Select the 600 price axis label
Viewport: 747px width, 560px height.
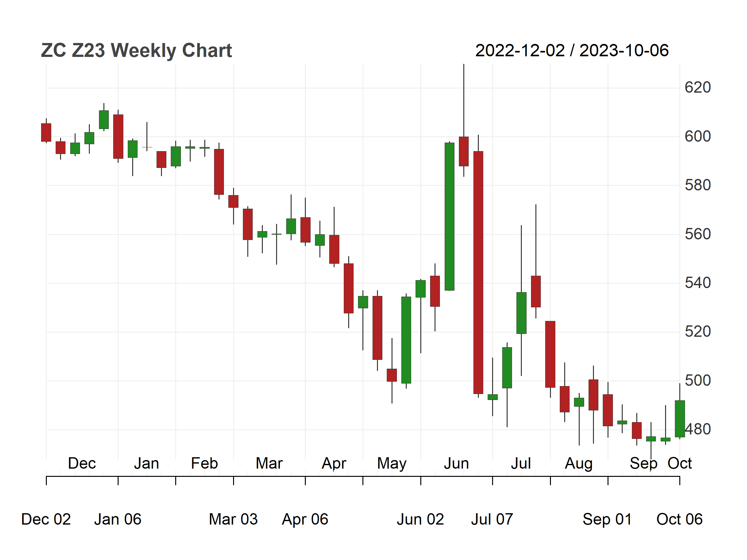tap(698, 137)
